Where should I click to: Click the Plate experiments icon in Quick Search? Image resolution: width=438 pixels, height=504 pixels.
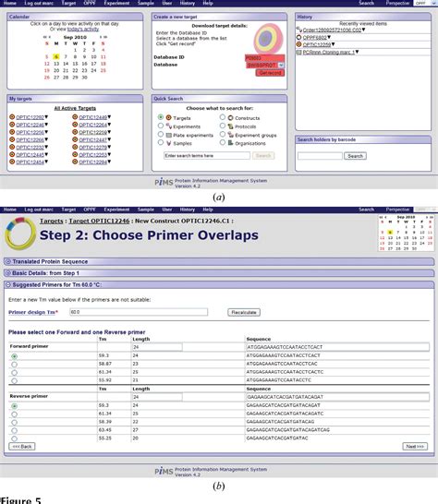point(168,135)
